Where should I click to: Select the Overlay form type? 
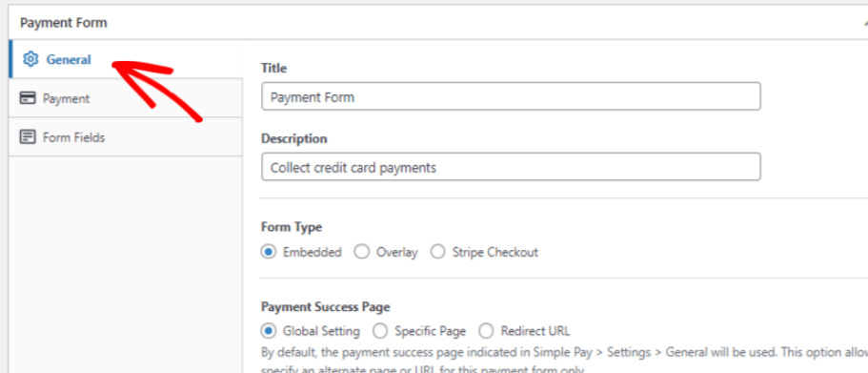coord(361,252)
